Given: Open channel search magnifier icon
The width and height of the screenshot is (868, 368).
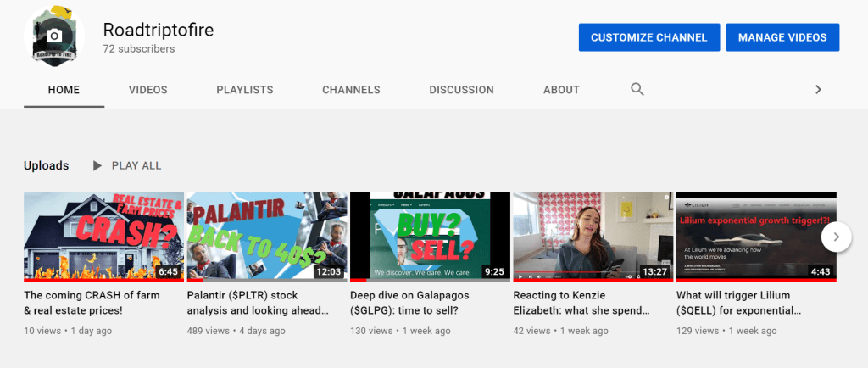Looking at the screenshot, I should (x=637, y=89).
